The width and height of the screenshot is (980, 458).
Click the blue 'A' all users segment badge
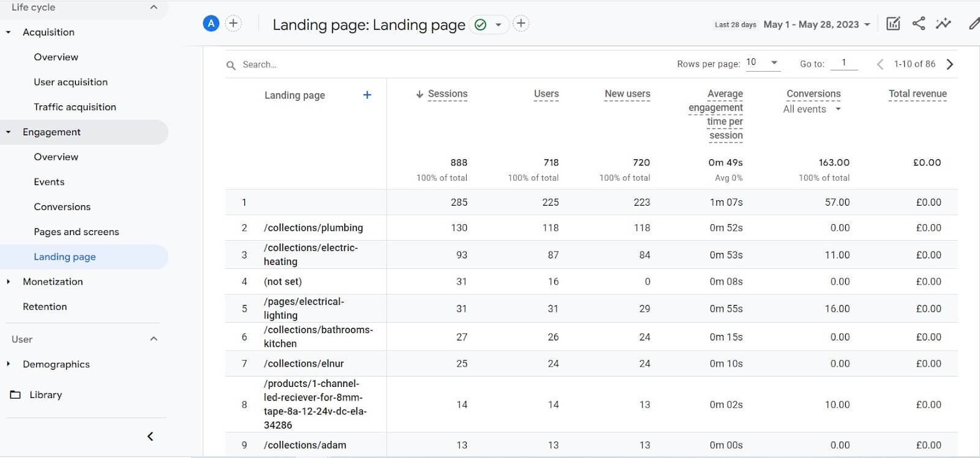coord(211,24)
